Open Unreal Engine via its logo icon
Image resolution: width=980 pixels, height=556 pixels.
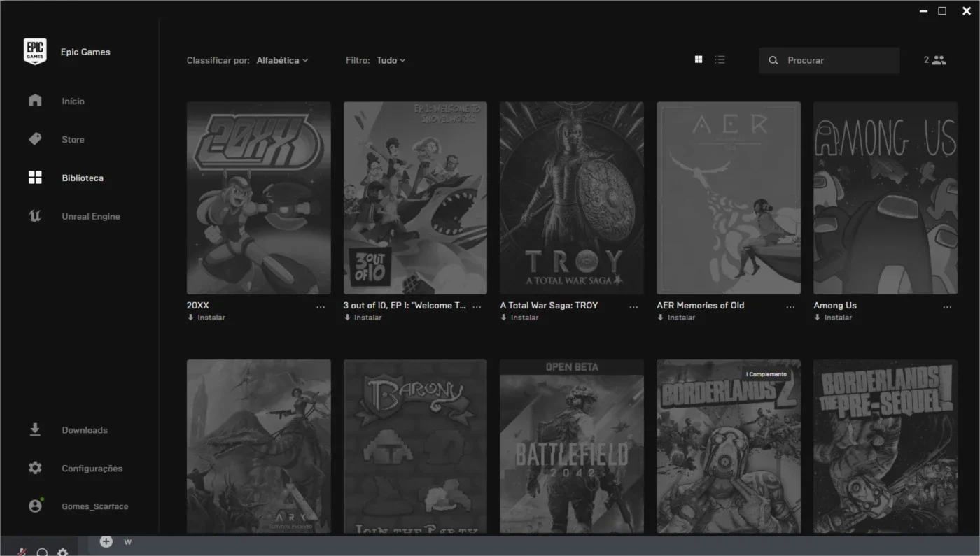click(35, 216)
